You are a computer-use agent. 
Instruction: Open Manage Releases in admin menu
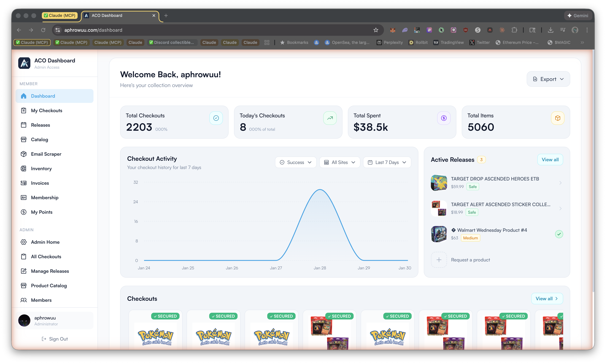pos(50,271)
